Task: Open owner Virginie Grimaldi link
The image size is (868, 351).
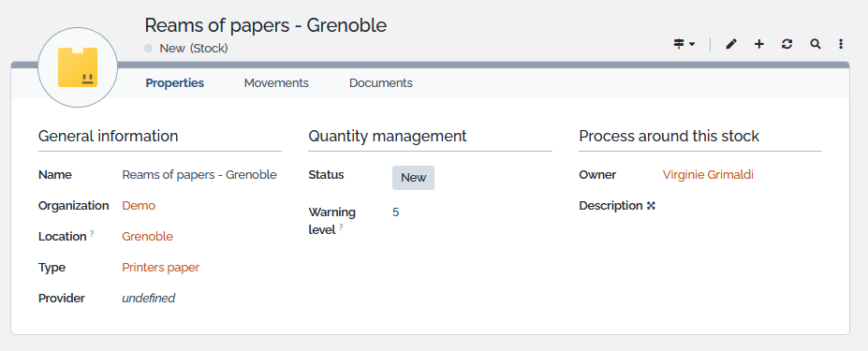Action: pyautogui.click(x=708, y=175)
